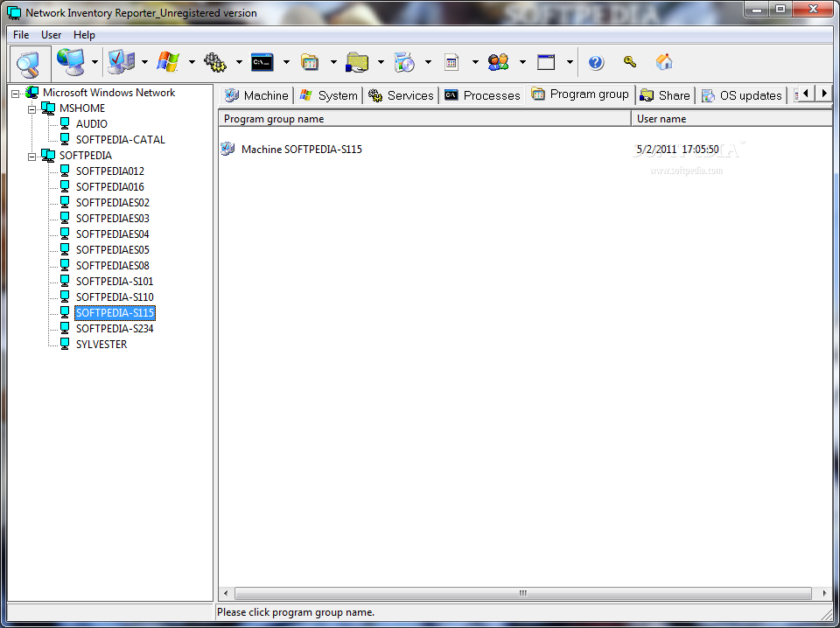Click the command prompt processes toolbar icon
The width and height of the screenshot is (840, 628).
(x=262, y=62)
